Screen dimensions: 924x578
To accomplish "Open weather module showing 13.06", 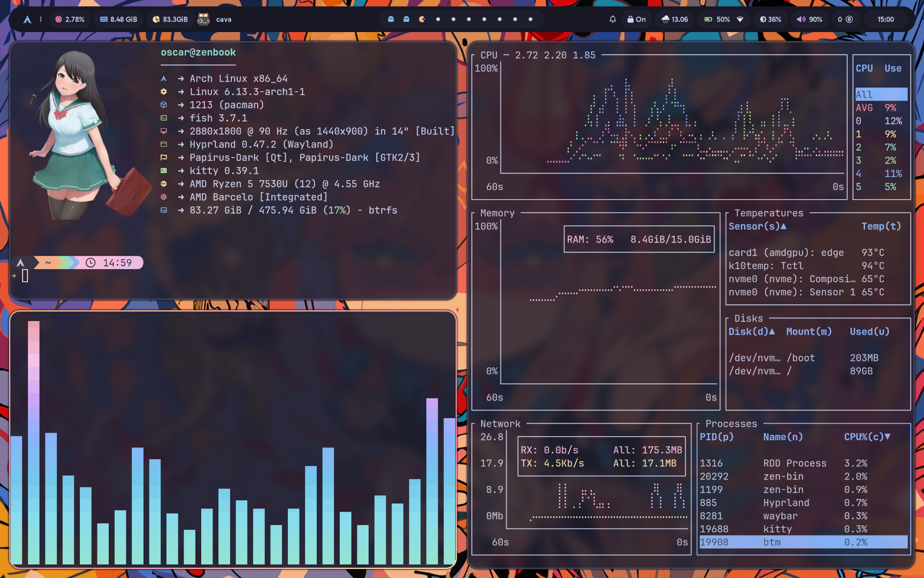I will click(675, 19).
